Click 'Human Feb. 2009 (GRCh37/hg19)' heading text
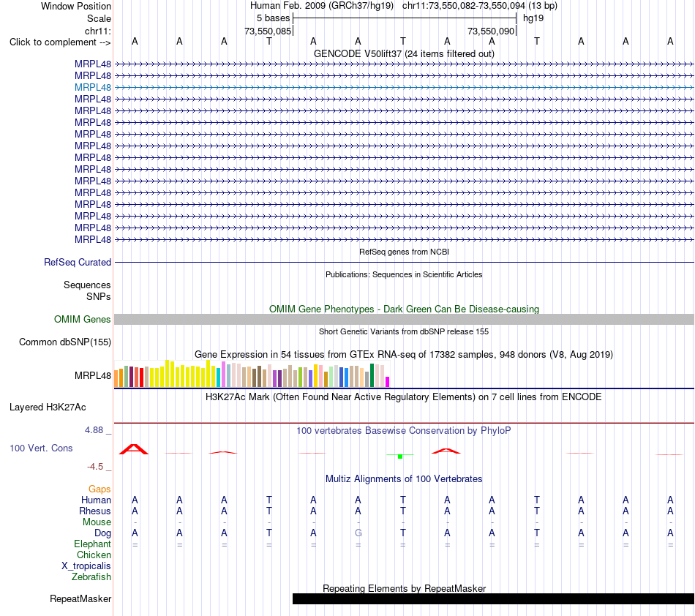This screenshot has height=616, width=695. pos(322,6)
